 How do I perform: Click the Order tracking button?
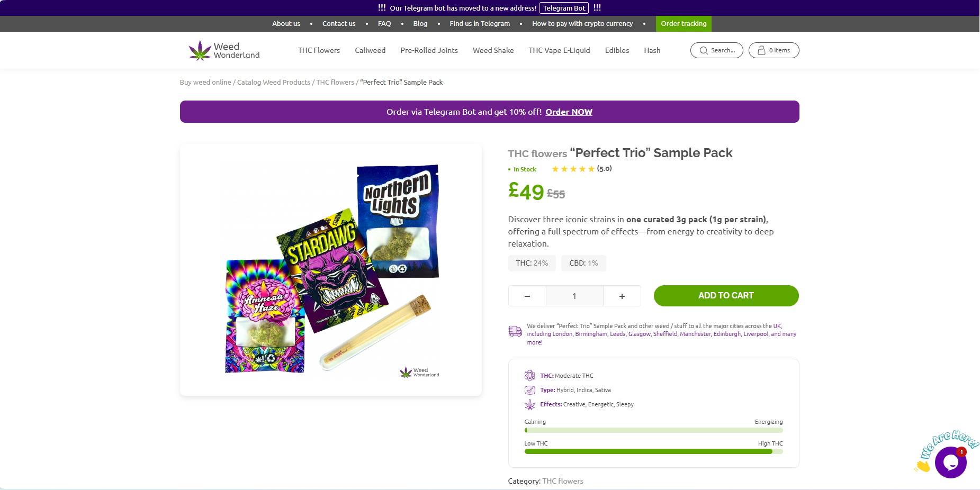tap(684, 24)
